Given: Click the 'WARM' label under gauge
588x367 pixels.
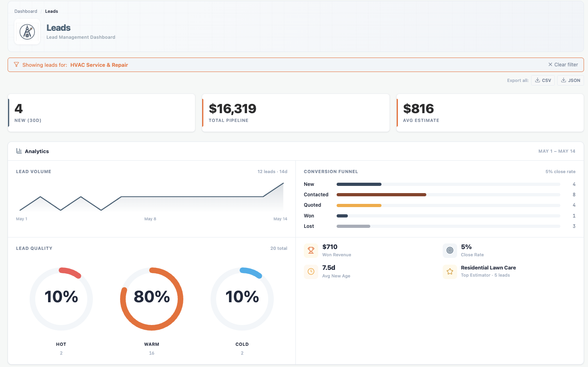Looking at the screenshot, I should coord(152,344).
